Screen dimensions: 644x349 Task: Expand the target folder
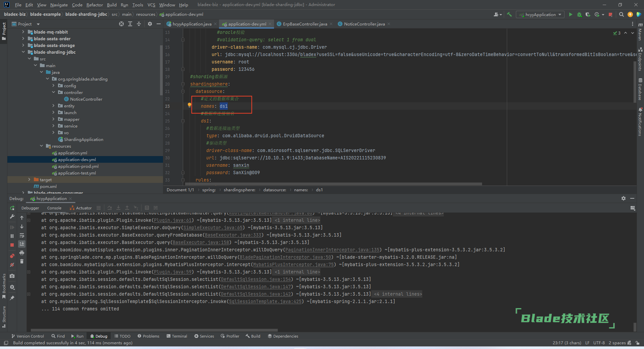(x=29, y=180)
